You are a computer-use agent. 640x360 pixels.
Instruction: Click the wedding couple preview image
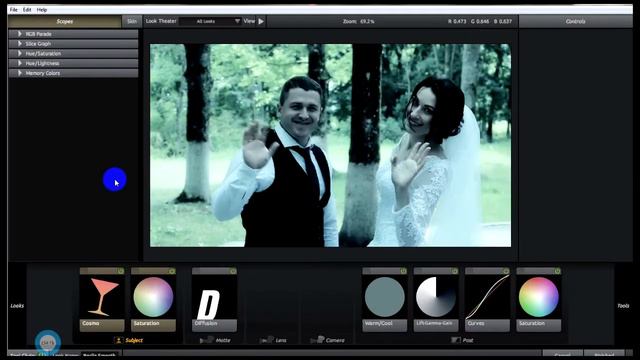coord(330,145)
